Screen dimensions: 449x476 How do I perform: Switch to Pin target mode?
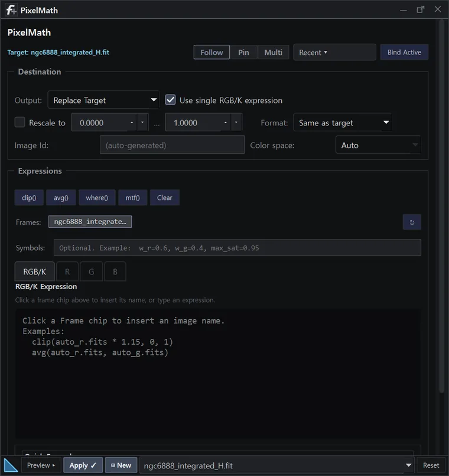pyautogui.click(x=243, y=52)
